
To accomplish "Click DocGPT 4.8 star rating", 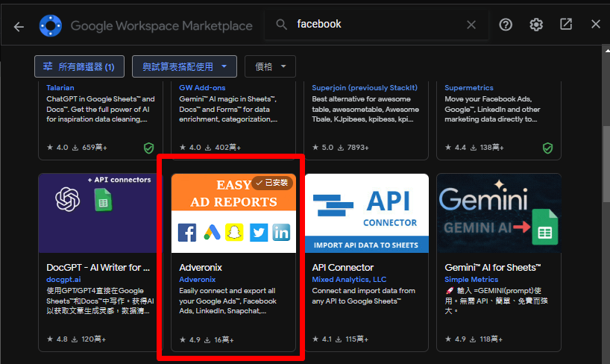I will click(x=57, y=339).
